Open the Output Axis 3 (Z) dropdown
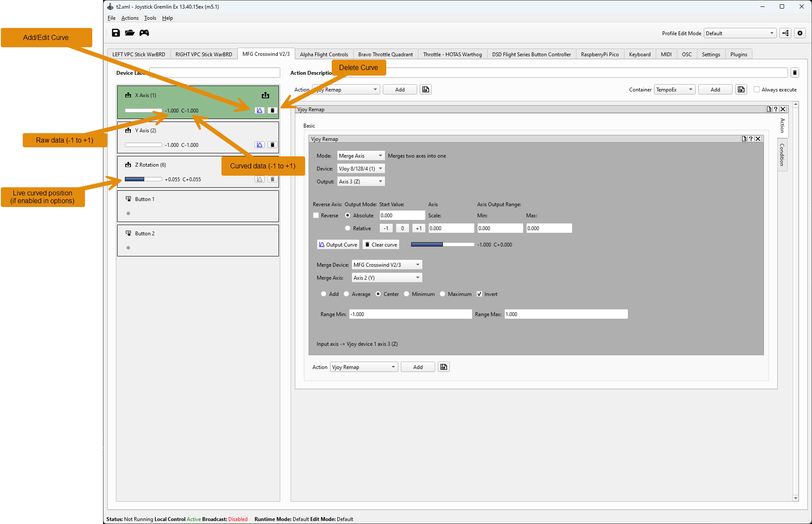The image size is (812, 524). point(361,181)
